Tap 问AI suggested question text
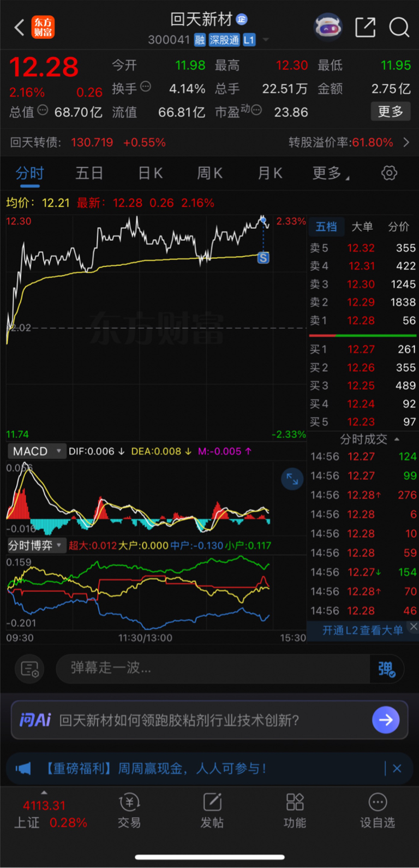Screen dimensions: 419x868 (x=179, y=720)
